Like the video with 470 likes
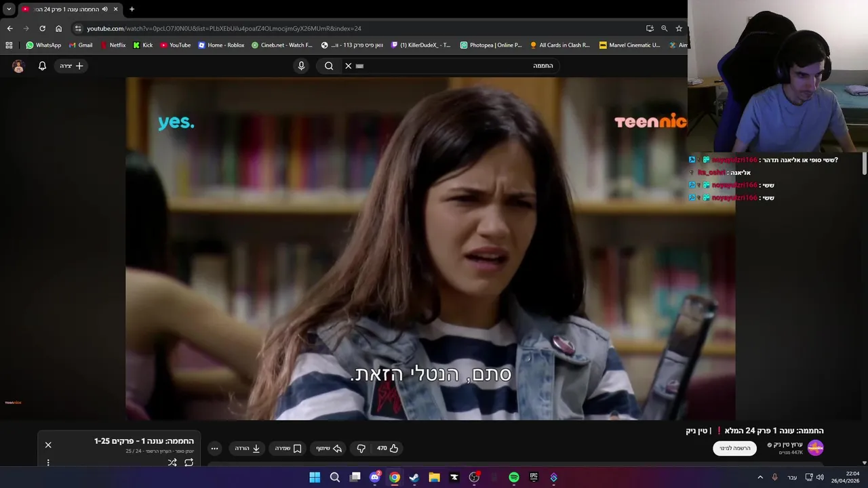 coord(388,448)
